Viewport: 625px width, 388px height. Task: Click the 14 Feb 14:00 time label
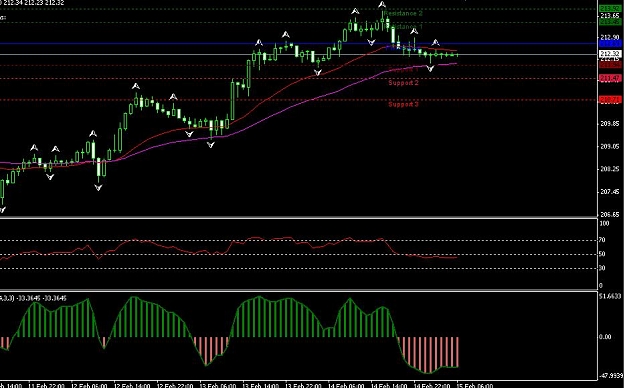(389, 385)
